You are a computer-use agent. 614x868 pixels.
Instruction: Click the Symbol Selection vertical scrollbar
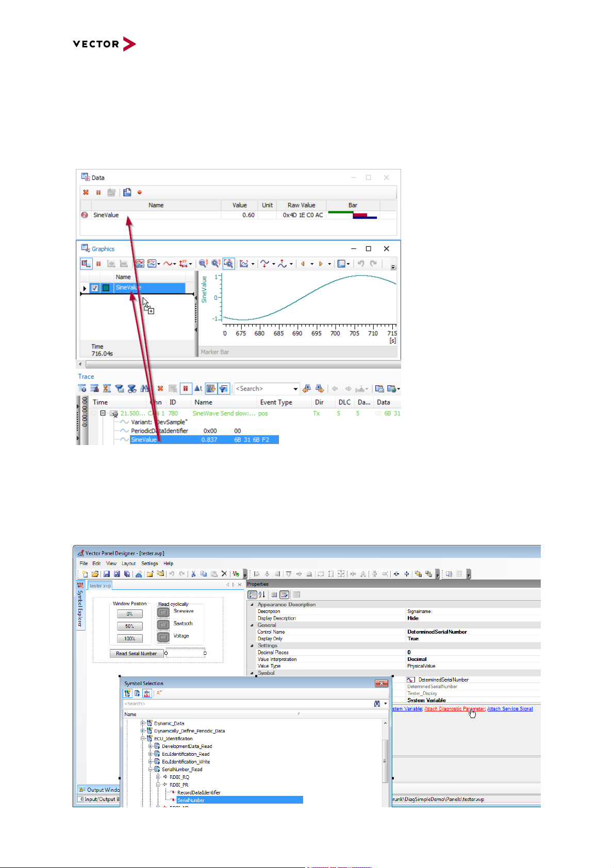[386, 762]
